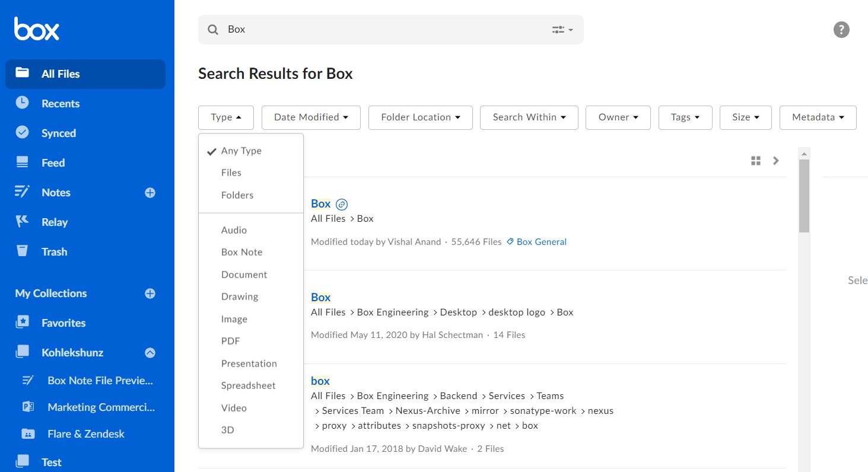This screenshot has height=472, width=868.
Task: Open the Owner filter dropdown
Action: click(x=618, y=117)
